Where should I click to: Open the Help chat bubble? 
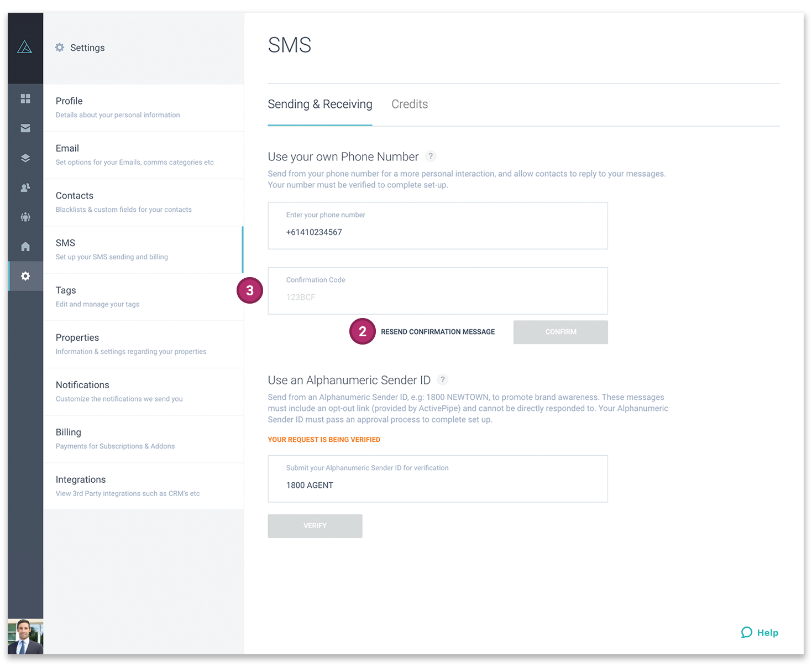click(759, 632)
